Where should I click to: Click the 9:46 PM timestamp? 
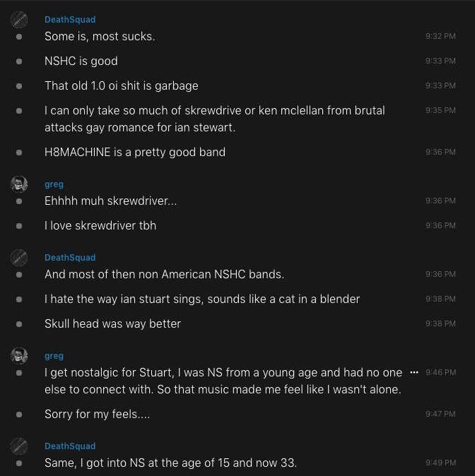click(440, 372)
